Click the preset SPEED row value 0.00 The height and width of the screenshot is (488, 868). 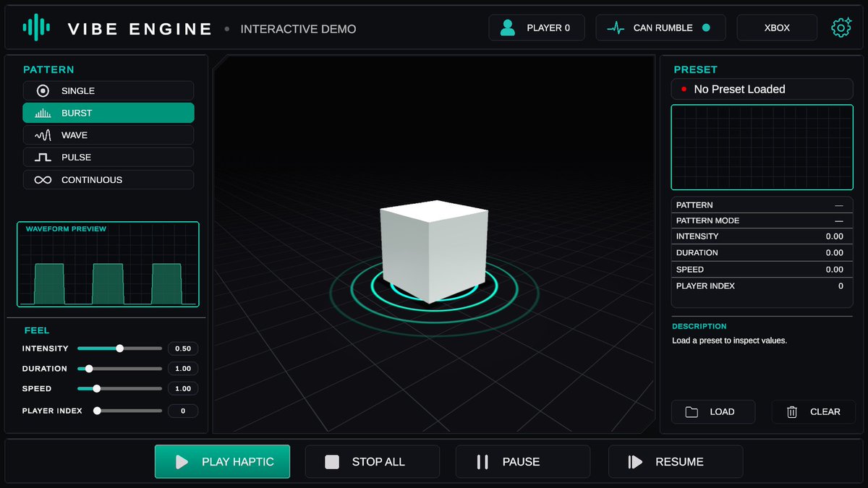point(834,270)
